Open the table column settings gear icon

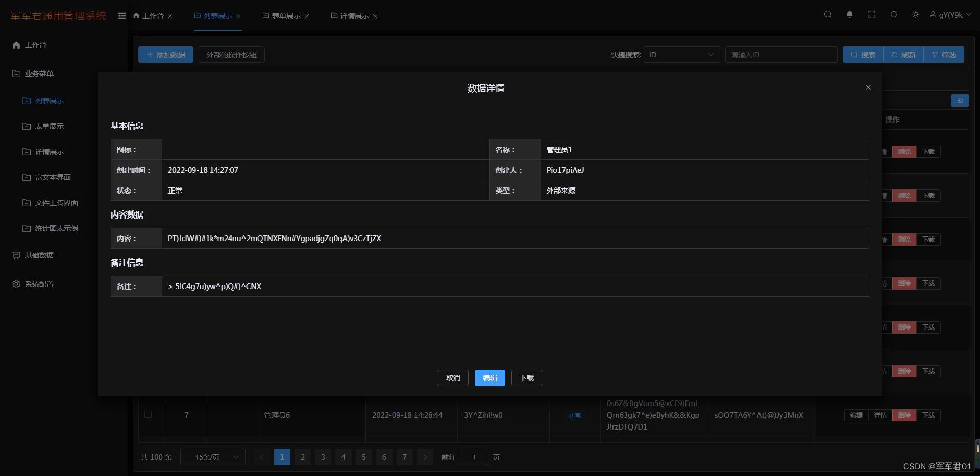pyautogui.click(x=960, y=101)
